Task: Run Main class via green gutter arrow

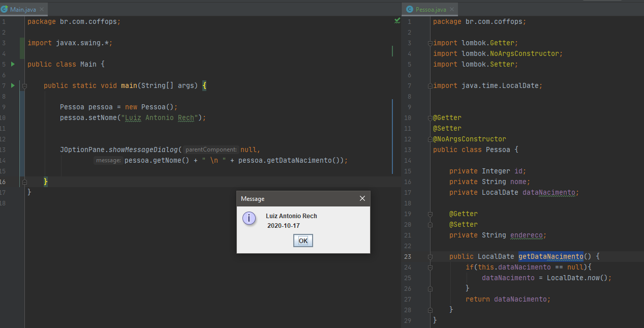Action: [12, 64]
